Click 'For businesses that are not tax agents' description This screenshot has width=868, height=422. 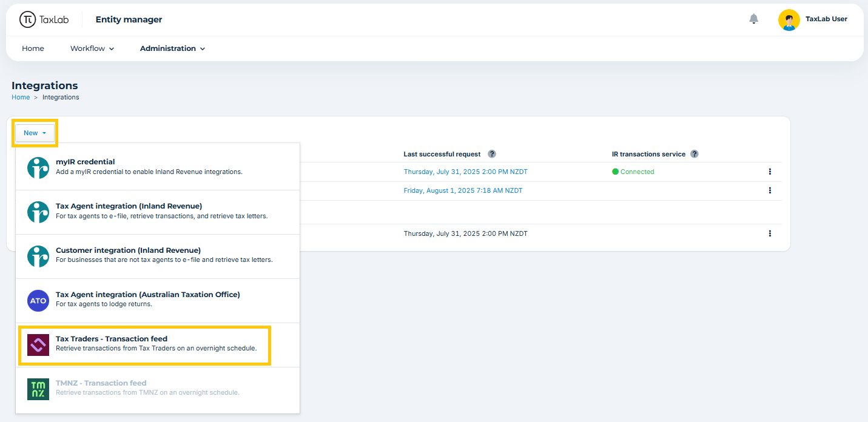tap(164, 260)
